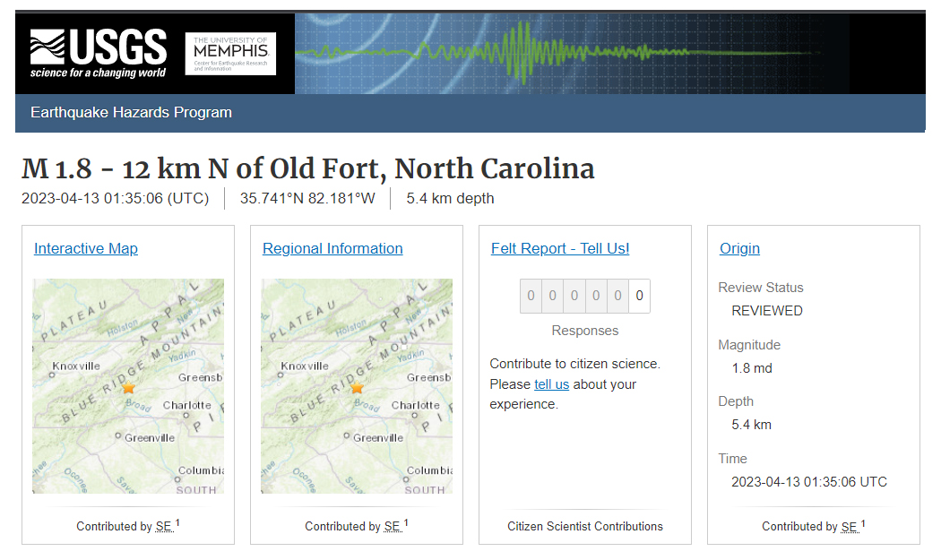The height and width of the screenshot is (560, 941).
Task: Click the '5.4 km' depth value in Origin
Action: point(751,425)
